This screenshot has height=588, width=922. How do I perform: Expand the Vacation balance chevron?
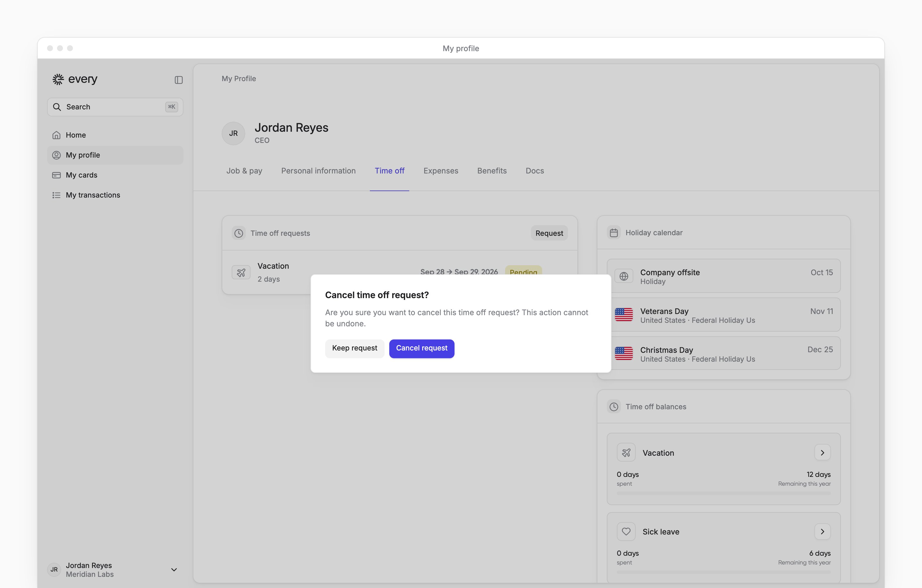(822, 452)
